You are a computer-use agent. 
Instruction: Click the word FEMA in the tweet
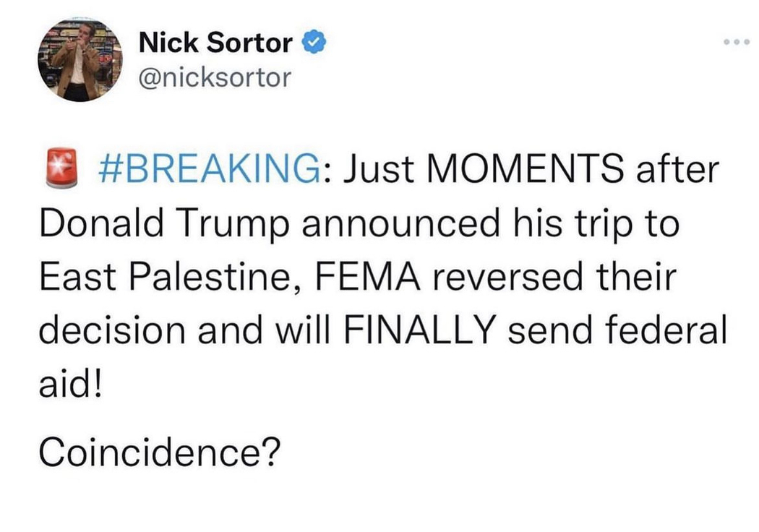tap(368, 277)
